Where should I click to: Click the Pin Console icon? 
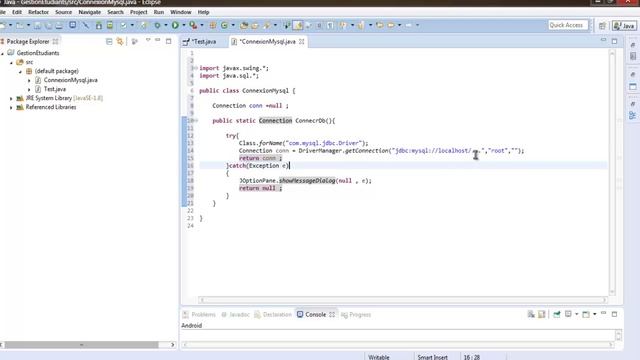tap(557, 314)
